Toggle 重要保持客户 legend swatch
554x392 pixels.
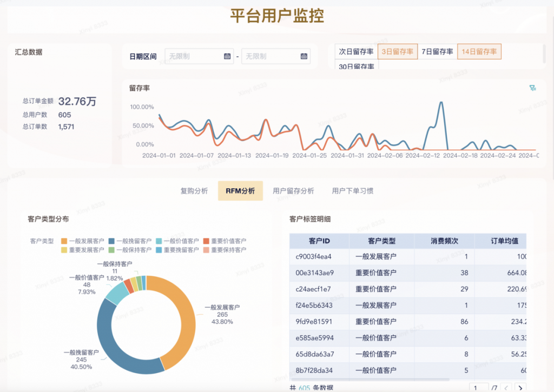pos(206,250)
